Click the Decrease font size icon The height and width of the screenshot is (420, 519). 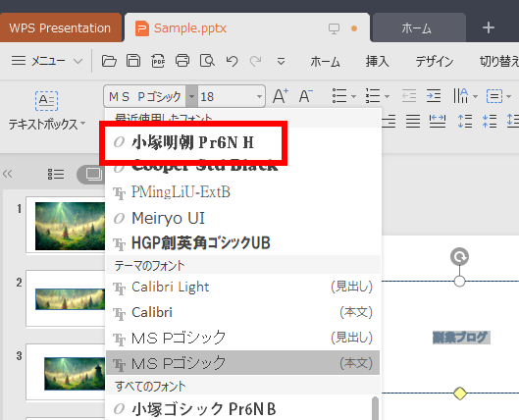click(x=305, y=96)
